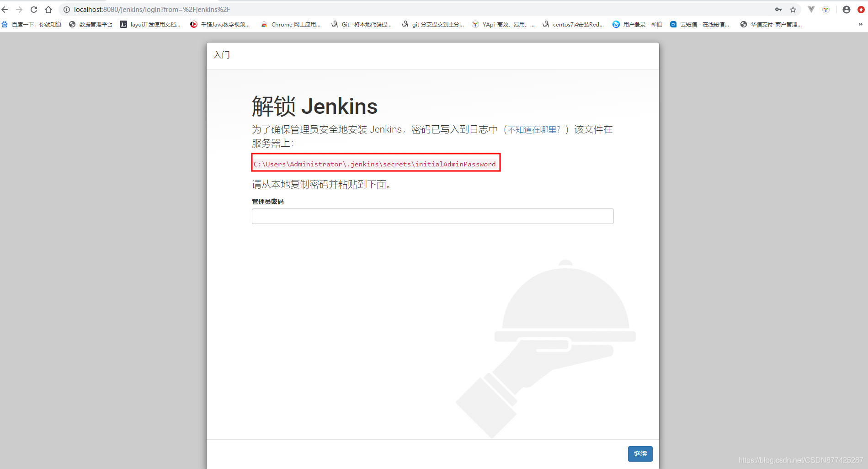Open the 用户登录 - 禅道 bookmark
This screenshot has width=868, height=469.
coord(637,24)
